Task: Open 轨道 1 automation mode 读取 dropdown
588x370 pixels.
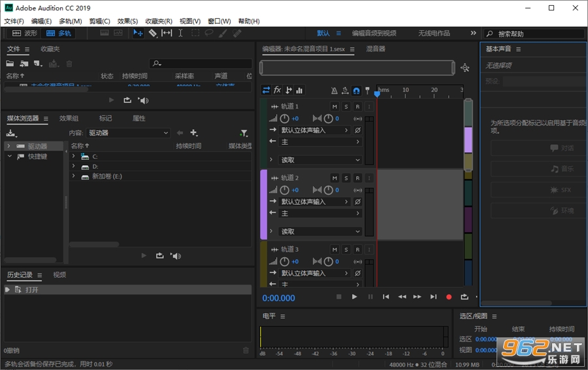Action: coord(320,160)
